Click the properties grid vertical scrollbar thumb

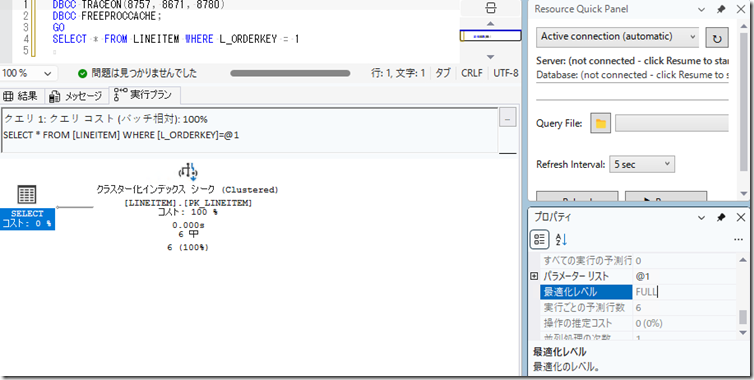pos(743,317)
